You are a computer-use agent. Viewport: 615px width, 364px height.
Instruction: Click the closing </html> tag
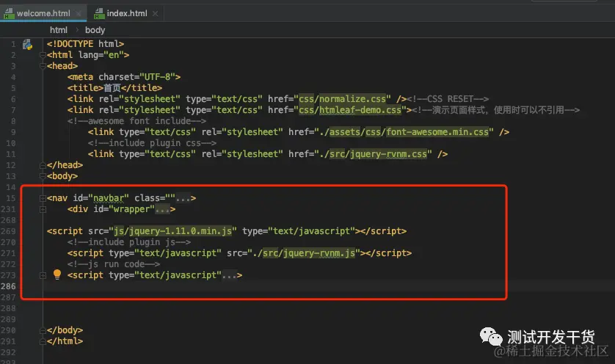[65, 341]
